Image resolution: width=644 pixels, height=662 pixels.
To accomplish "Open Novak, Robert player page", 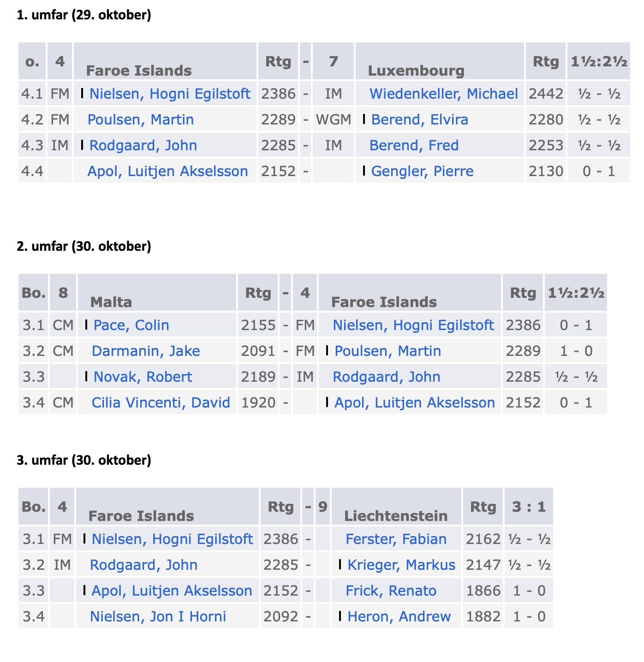I will [143, 377].
